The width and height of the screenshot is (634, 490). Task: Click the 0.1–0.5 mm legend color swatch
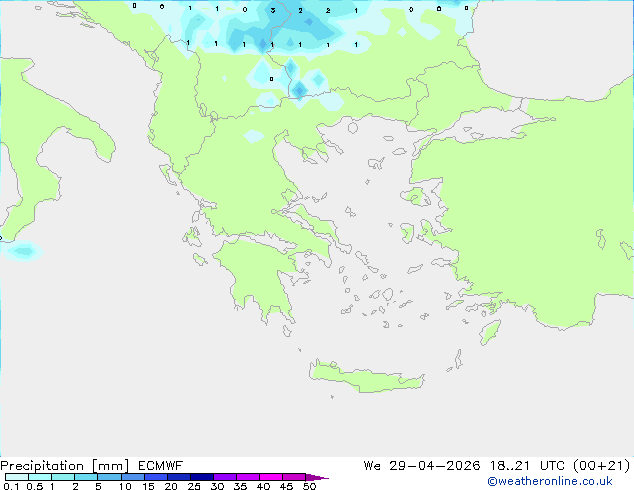click(17, 477)
